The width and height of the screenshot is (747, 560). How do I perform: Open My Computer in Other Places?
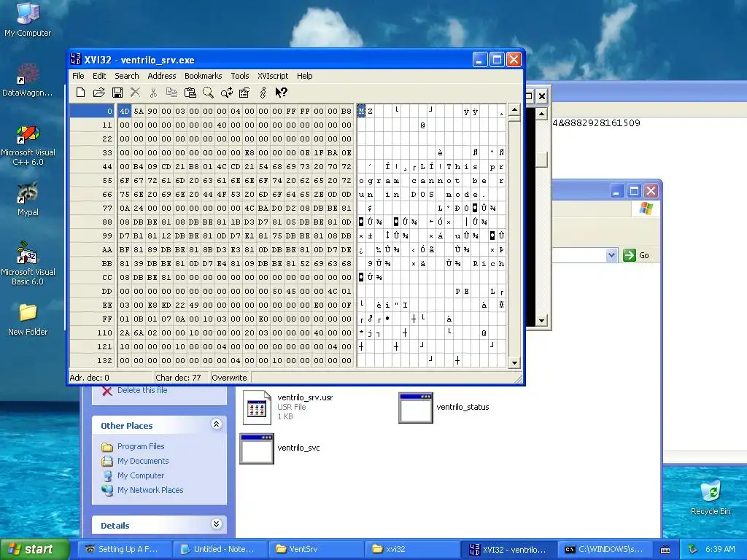pos(141,475)
